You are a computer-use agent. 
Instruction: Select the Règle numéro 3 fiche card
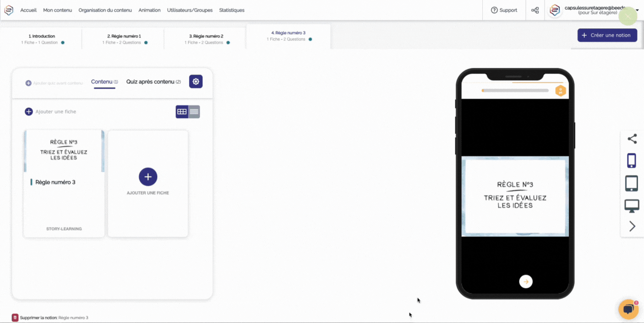tap(64, 183)
